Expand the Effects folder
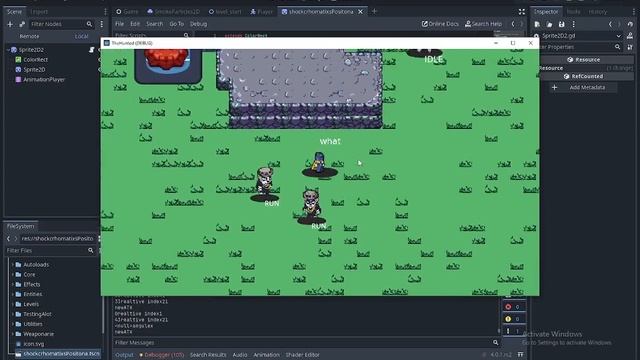This screenshot has height=360, width=640. 12,284
